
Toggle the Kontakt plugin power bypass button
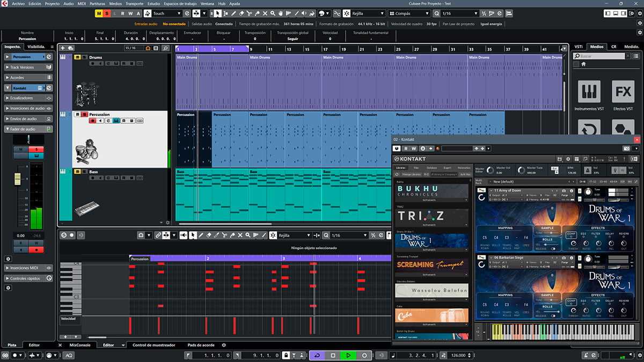398,149
